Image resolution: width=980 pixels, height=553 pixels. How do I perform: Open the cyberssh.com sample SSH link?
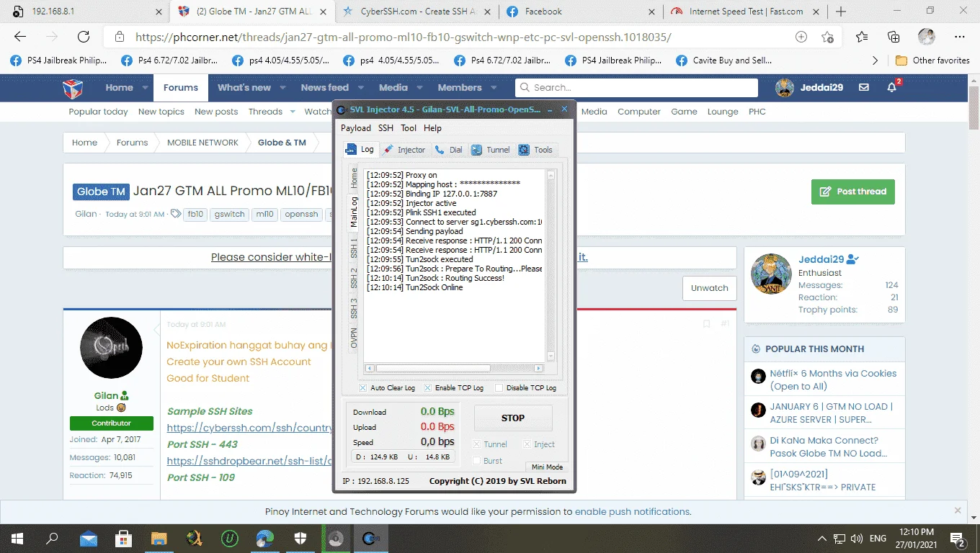pos(250,428)
